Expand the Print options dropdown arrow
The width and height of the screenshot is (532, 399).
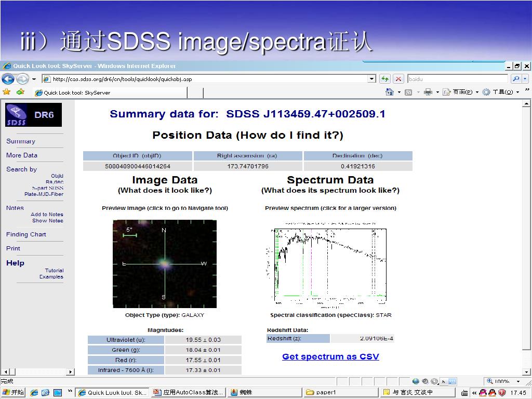point(437,92)
